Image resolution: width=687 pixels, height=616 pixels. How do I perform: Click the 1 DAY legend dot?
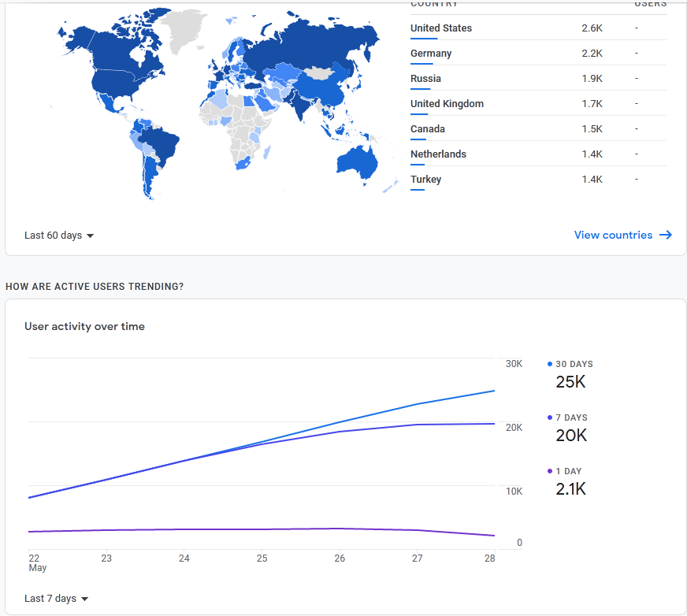point(549,470)
